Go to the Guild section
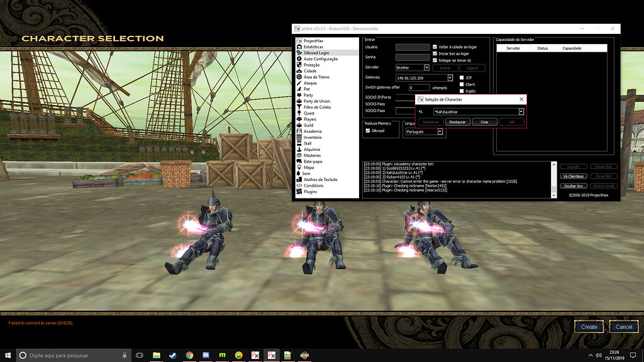Viewport: 644px width, 362px height. [x=308, y=125]
